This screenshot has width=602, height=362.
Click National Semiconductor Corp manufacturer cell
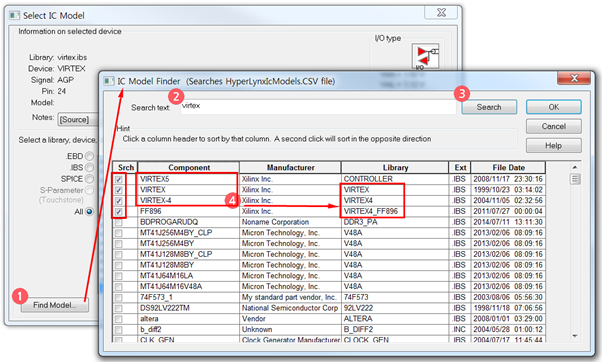(x=290, y=308)
